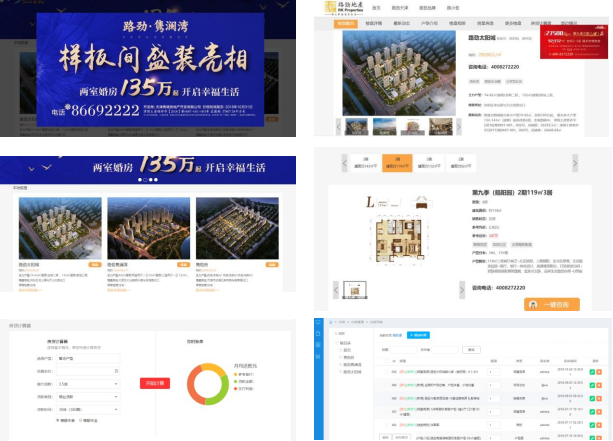The width and height of the screenshot is (613, 441).
Task: Click the red promo banner on property page
Action: click(x=574, y=42)
